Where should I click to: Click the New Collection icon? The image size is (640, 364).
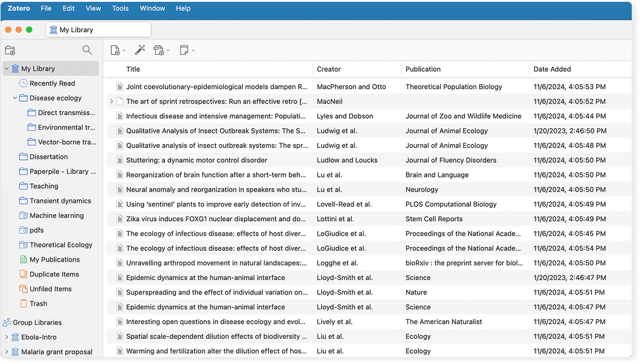[9, 51]
